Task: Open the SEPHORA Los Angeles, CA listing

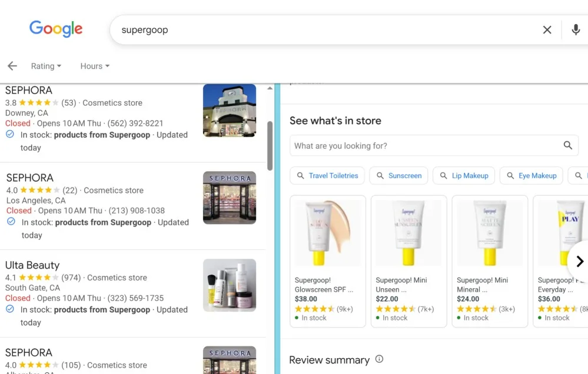Action: tap(29, 178)
